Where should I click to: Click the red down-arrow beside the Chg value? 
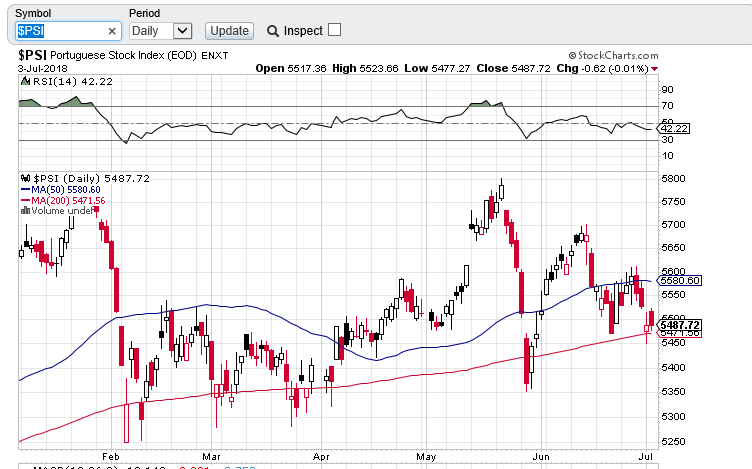click(655, 69)
